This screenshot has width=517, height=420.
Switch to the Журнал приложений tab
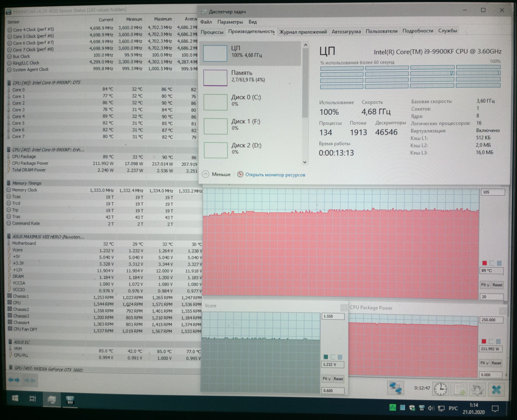coord(303,32)
